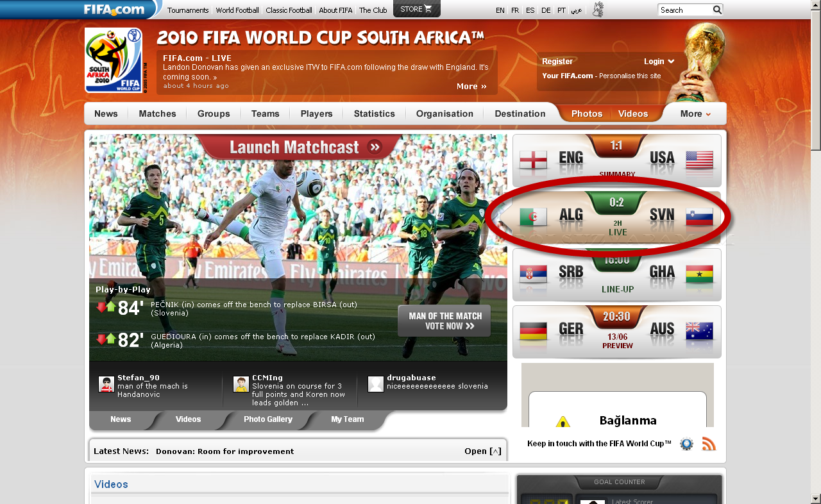Go to the Destination nav tab

pyautogui.click(x=520, y=113)
